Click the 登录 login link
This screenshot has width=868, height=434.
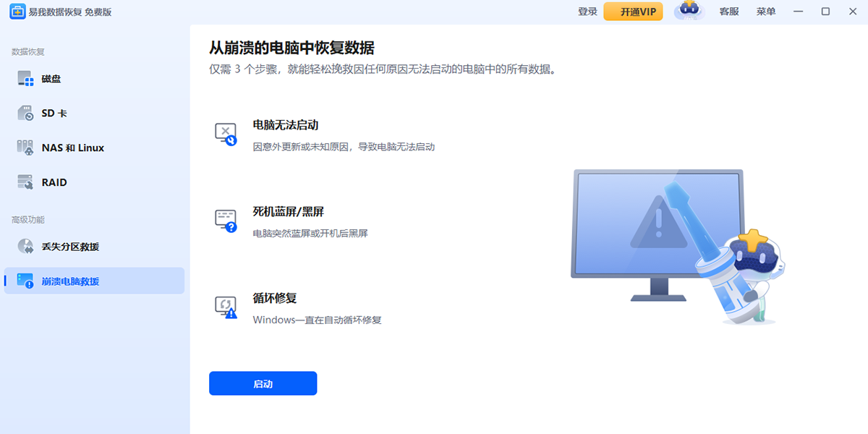587,12
